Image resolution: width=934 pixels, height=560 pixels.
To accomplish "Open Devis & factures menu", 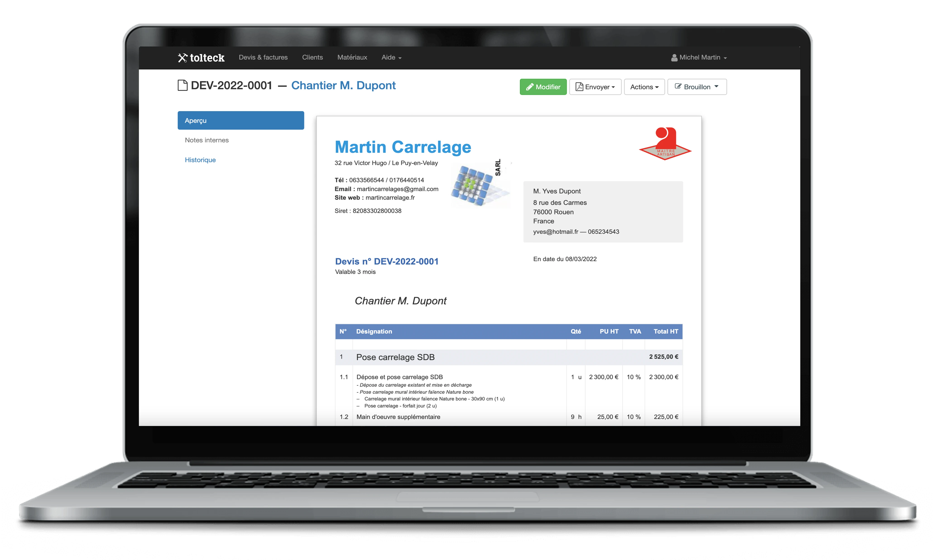I will tap(263, 57).
